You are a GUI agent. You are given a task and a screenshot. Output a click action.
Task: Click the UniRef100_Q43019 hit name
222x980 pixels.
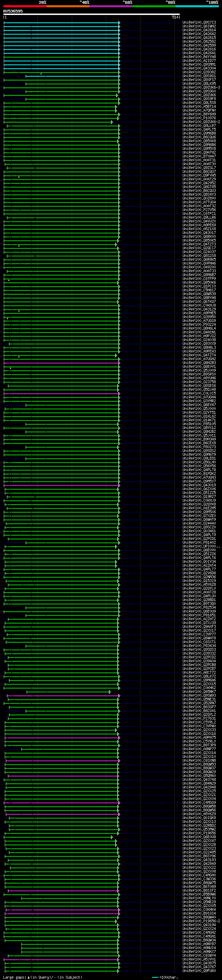[199, 485]
